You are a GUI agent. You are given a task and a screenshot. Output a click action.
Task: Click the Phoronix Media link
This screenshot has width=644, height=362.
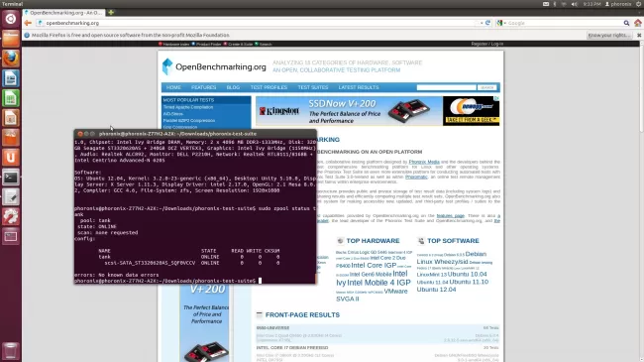[x=424, y=162]
